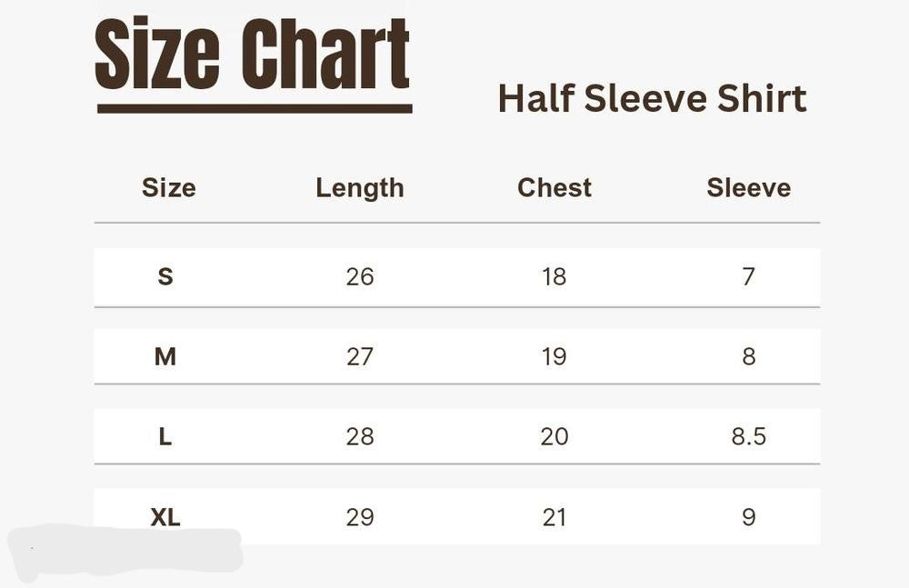The width and height of the screenshot is (909, 588).
Task: Click the XL size row label
Action: 165,517
